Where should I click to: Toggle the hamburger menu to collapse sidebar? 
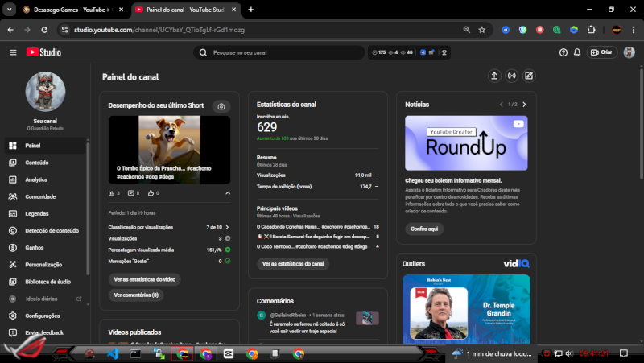(13, 52)
